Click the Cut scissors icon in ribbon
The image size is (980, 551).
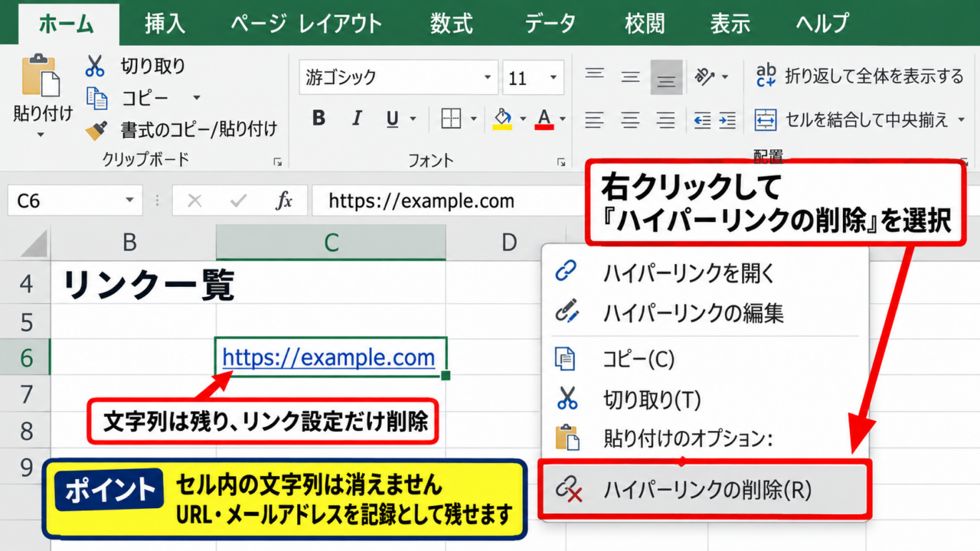point(95,66)
